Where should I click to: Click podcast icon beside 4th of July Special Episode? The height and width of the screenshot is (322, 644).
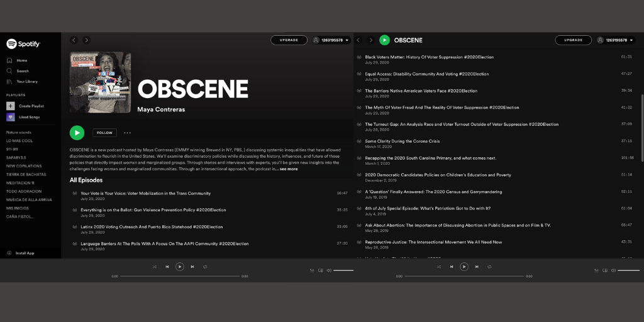[x=359, y=208]
